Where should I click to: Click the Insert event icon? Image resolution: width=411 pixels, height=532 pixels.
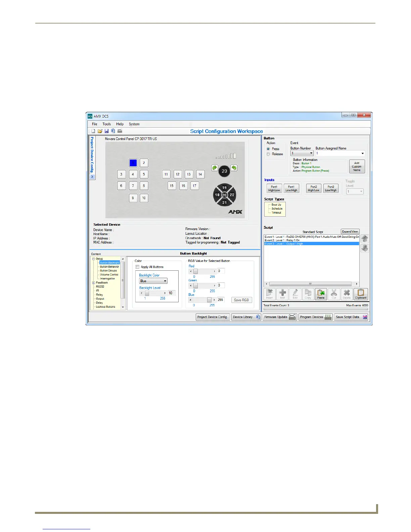[x=270, y=294]
